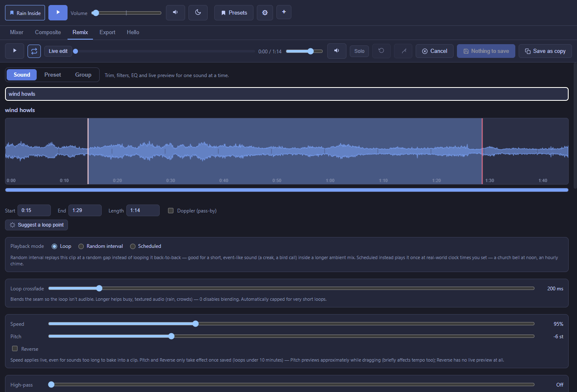Start main playback with the blue play button
This screenshot has width=577, height=392.
tap(58, 12)
